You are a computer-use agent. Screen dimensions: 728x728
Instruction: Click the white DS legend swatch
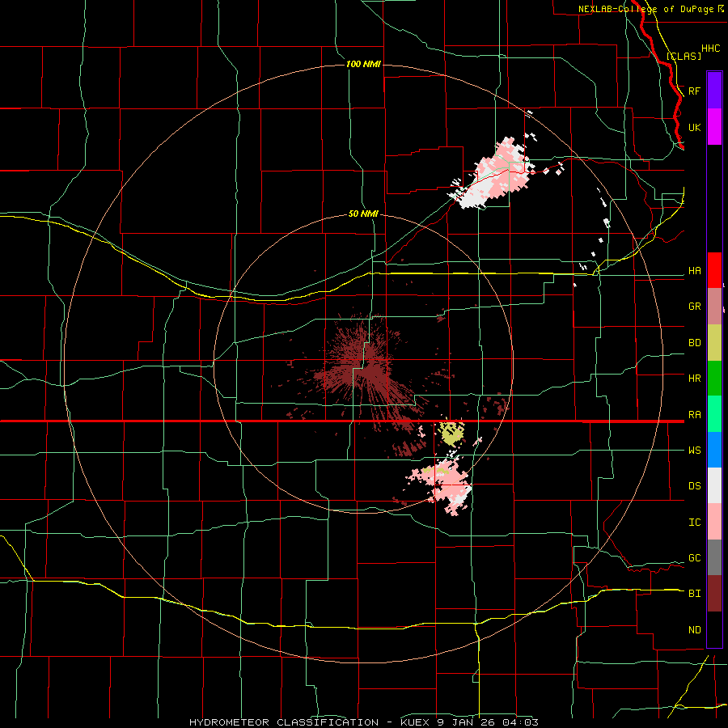[x=714, y=485]
